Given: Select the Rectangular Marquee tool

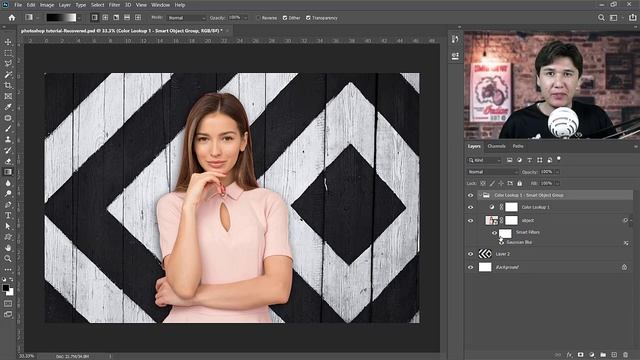Looking at the screenshot, I should (8, 53).
